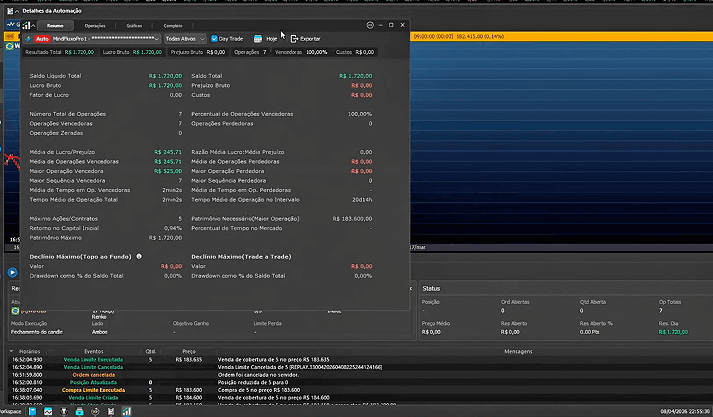This screenshot has width=713, height=417.
Task: Open the Todos Ativos dropdown
Action: 185,39
